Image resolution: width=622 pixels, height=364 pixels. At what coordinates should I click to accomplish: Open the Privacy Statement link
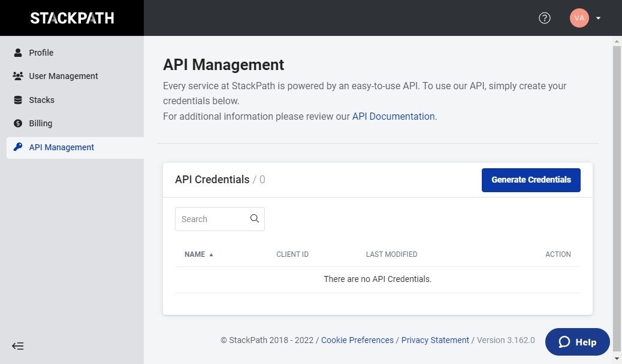435,340
